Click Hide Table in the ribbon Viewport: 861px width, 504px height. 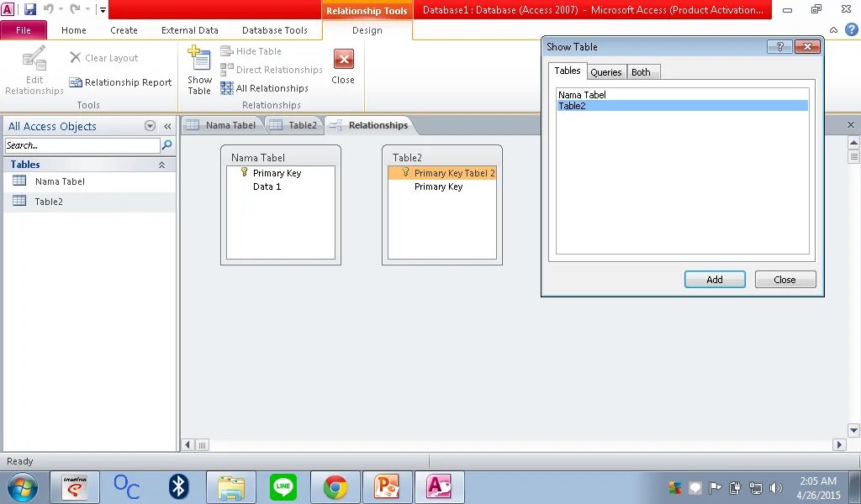251,51
